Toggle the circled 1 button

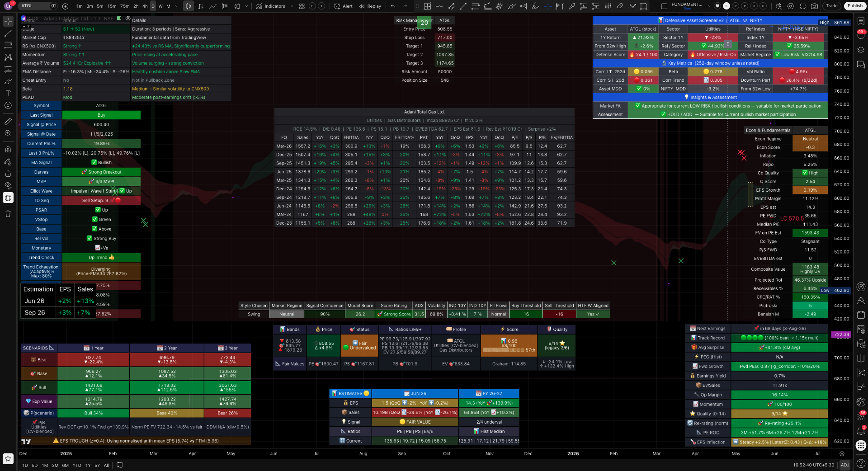pos(321,6)
